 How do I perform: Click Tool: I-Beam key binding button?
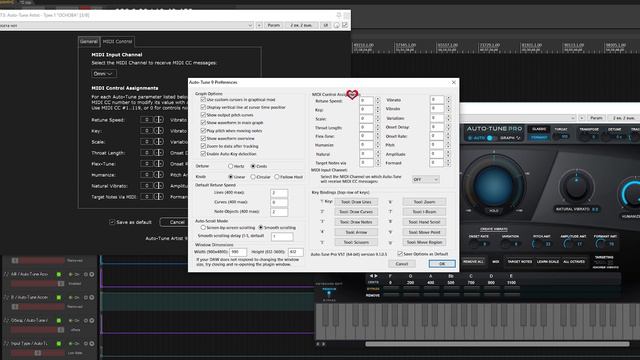[x=424, y=212]
